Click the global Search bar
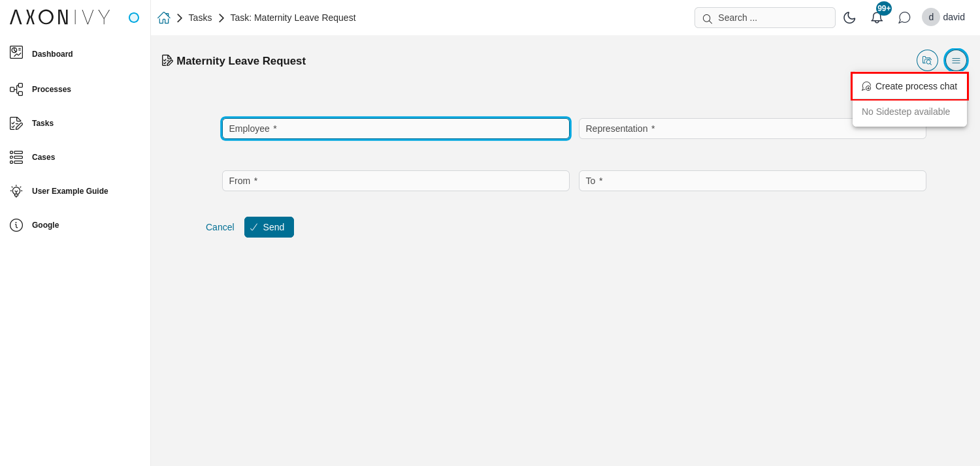980x466 pixels. [764, 18]
